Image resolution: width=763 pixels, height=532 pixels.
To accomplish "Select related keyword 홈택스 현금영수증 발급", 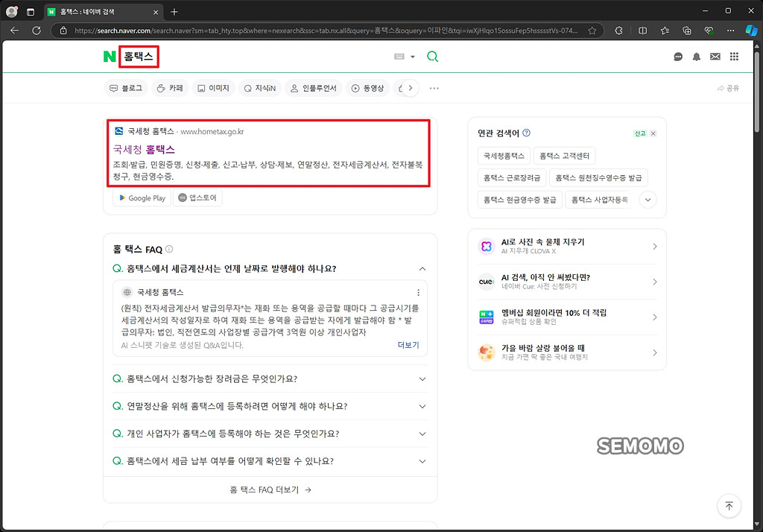I will click(519, 200).
